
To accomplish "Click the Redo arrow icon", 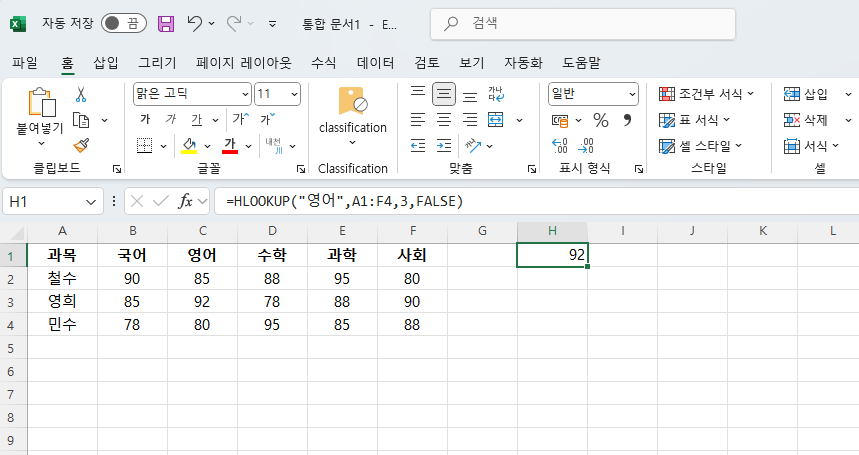I will (x=234, y=24).
